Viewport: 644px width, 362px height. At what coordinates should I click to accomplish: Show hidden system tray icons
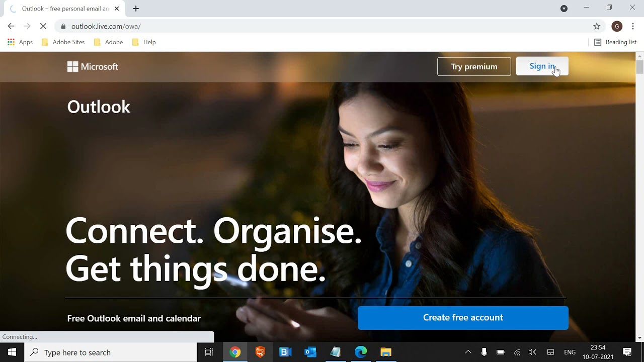pyautogui.click(x=468, y=352)
